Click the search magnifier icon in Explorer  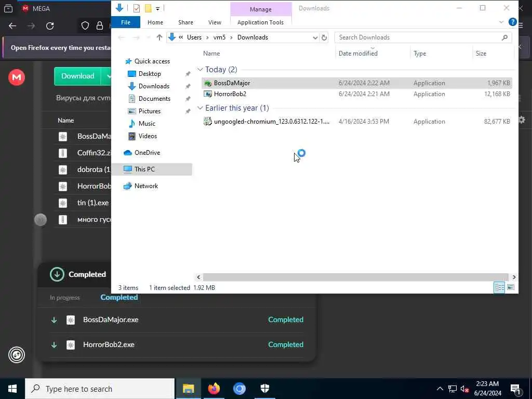504,37
